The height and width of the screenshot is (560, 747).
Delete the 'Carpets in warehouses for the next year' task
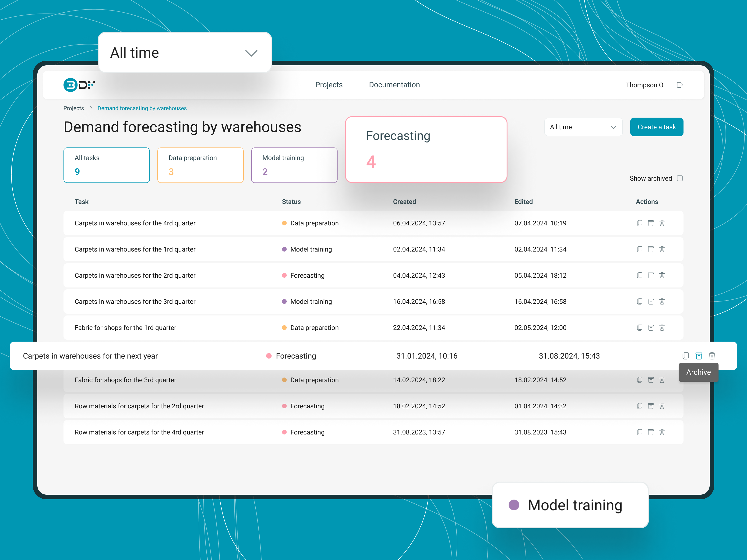click(x=712, y=356)
